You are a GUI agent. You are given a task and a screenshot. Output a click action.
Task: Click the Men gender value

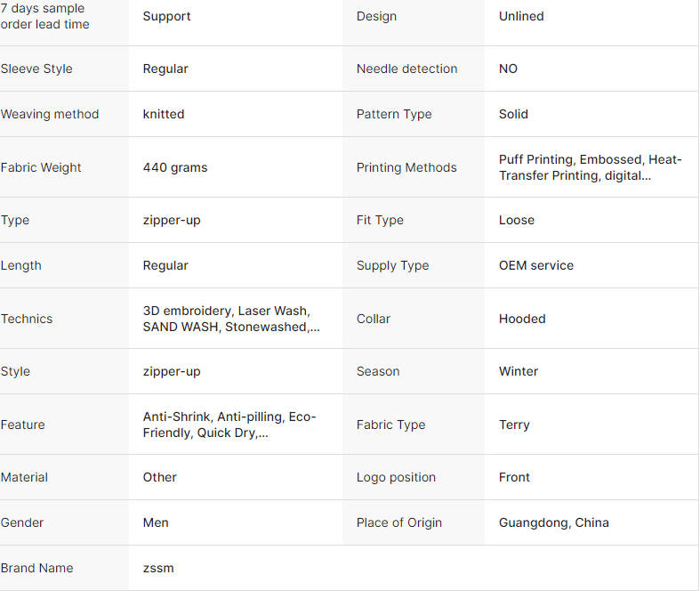(156, 522)
